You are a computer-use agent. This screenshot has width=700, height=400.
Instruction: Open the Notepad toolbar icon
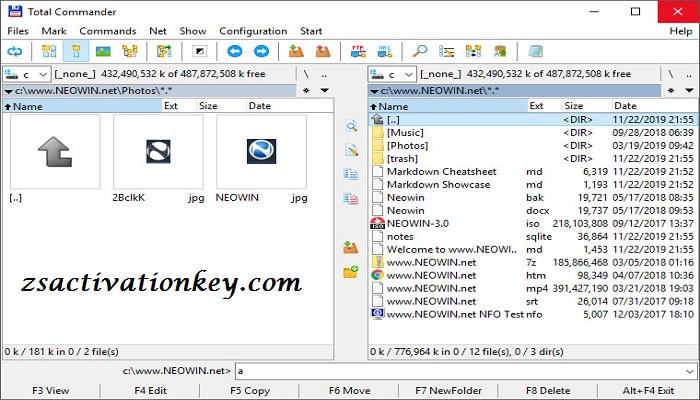pyautogui.click(x=535, y=51)
